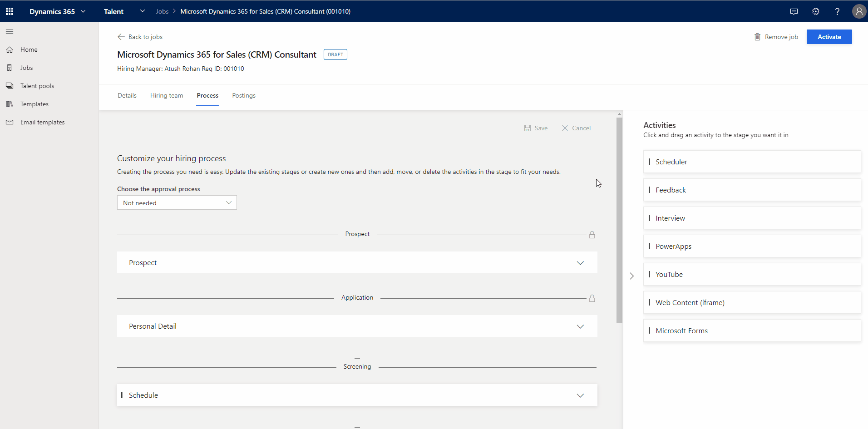Click the Web Content (iframe) label
This screenshot has height=429, width=868.
click(690, 302)
